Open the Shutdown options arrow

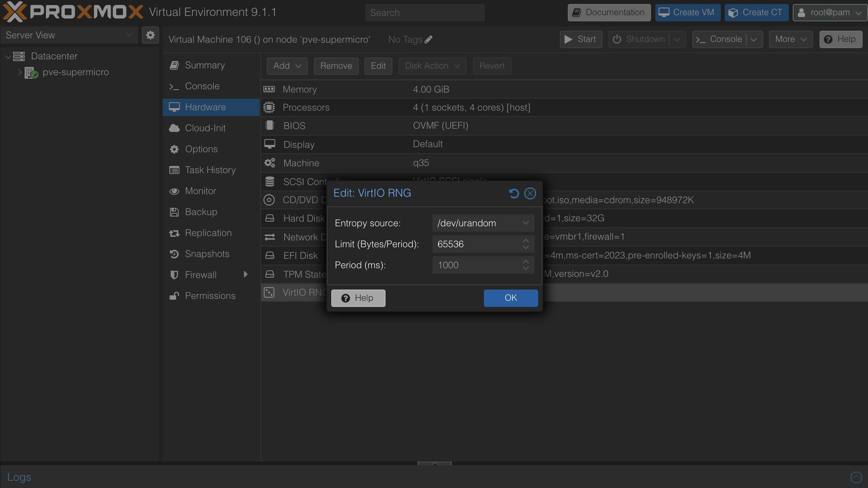click(x=677, y=39)
